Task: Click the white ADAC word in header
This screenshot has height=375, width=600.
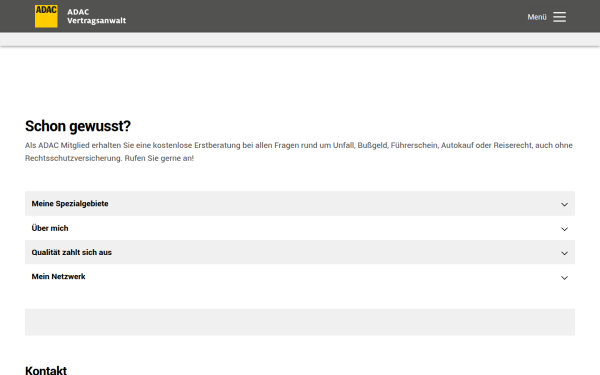Action: (x=78, y=12)
